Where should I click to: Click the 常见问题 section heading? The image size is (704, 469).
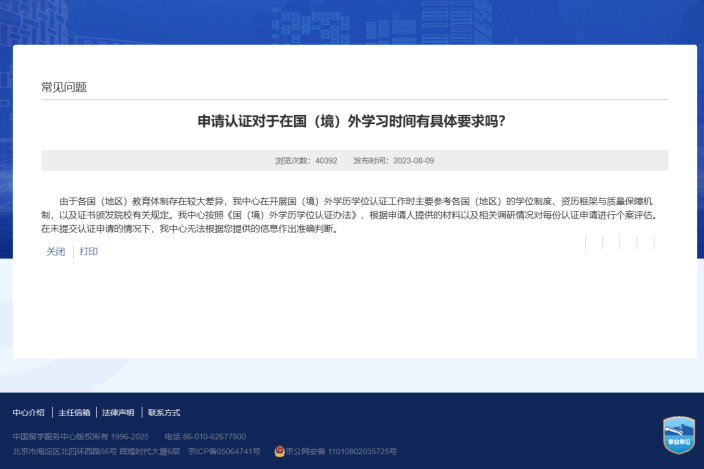click(x=64, y=87)
